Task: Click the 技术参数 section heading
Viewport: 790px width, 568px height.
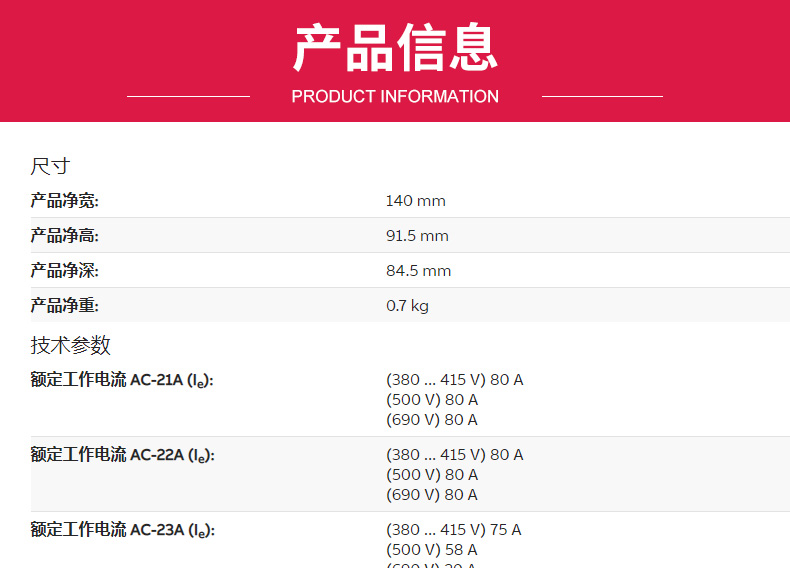Action: 70,346
